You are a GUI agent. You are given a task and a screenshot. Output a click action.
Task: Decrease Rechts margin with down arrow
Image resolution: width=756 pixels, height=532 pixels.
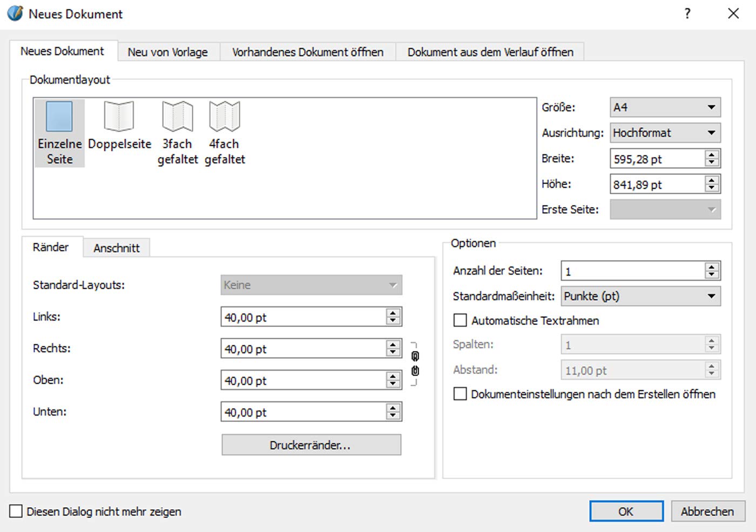(393, 353)
